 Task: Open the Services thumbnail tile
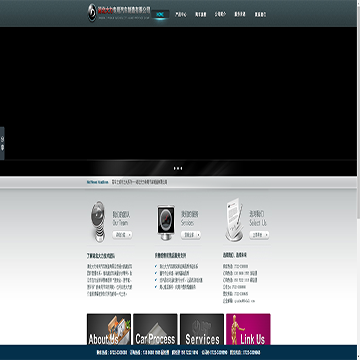pos(202,329)
